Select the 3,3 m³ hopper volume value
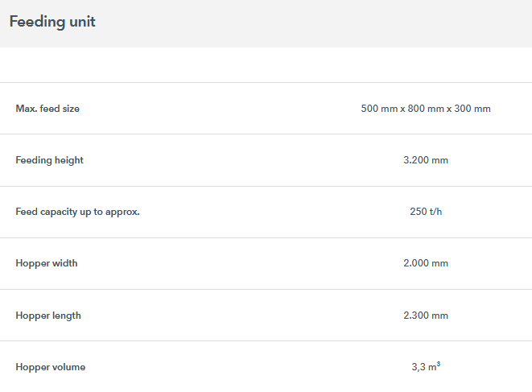 tap(425, 367)
